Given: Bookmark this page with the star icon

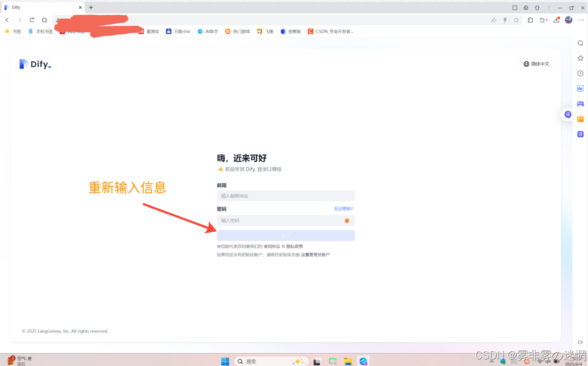Looking at the screenshot, I should [x=516, y=20].
